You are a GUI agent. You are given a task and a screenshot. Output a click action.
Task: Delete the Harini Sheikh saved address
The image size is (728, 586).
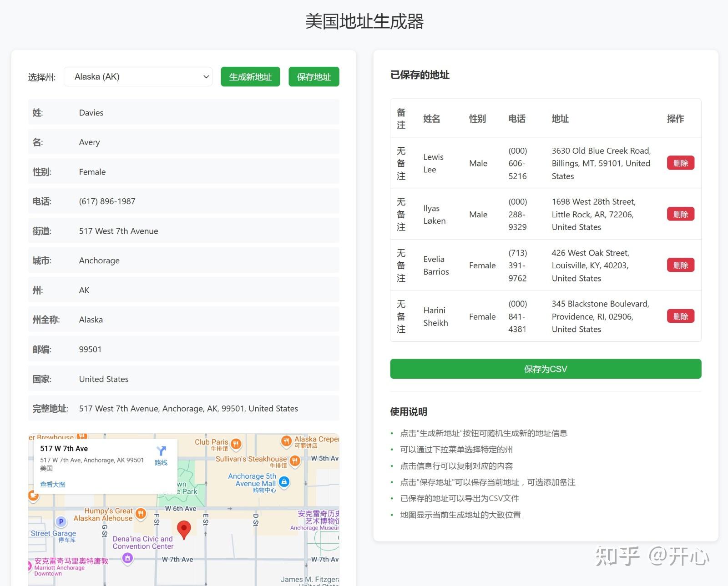(x=680, y=316)
